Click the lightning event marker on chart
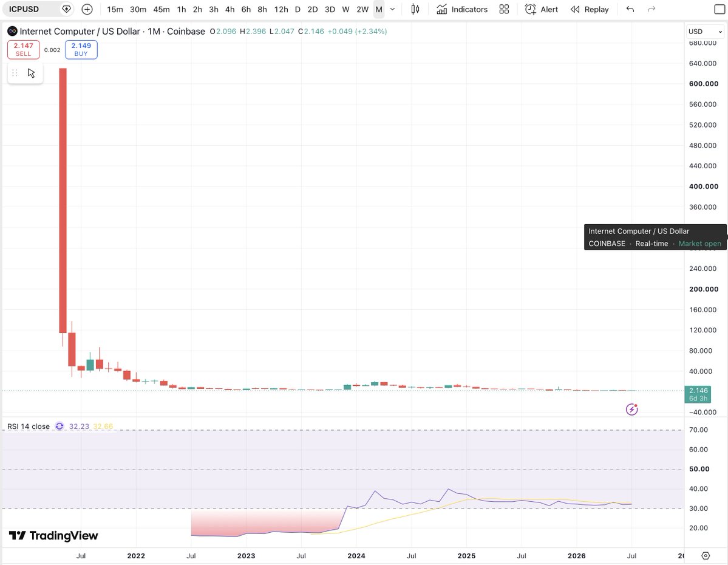728x565 pixels. tap(631, 409)
